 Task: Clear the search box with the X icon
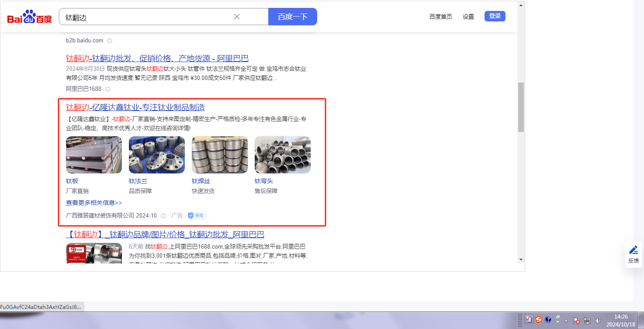(x=237, y=17)
